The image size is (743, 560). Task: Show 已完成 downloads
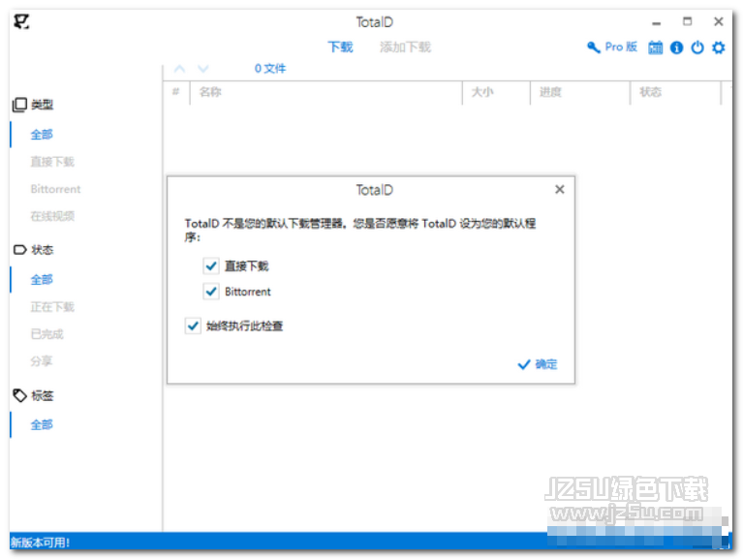click(46, 334)
